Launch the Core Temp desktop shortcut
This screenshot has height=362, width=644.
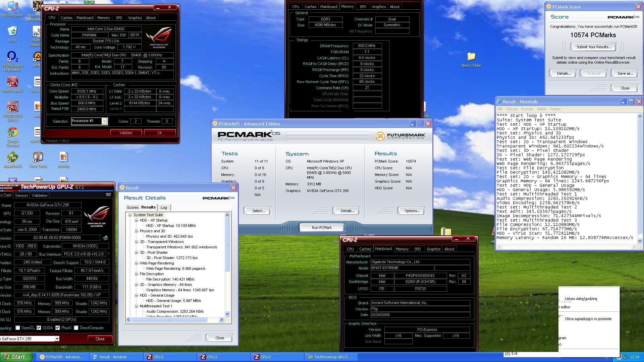(38, 160)
